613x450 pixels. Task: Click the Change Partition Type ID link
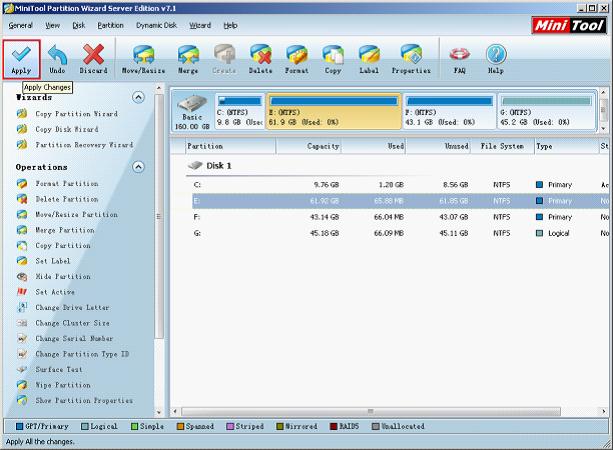tap(82, 354)
